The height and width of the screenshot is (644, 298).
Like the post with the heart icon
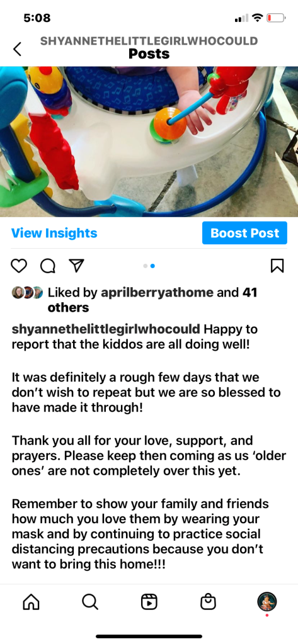[19, 266]
